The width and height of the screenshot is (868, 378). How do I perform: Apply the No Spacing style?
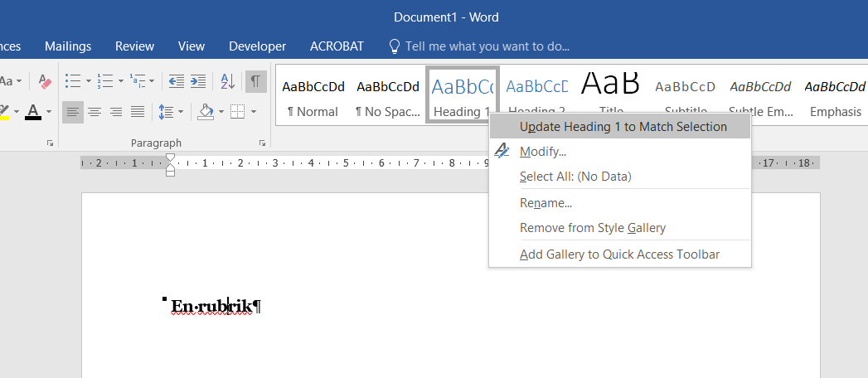[x=388, y=96]
